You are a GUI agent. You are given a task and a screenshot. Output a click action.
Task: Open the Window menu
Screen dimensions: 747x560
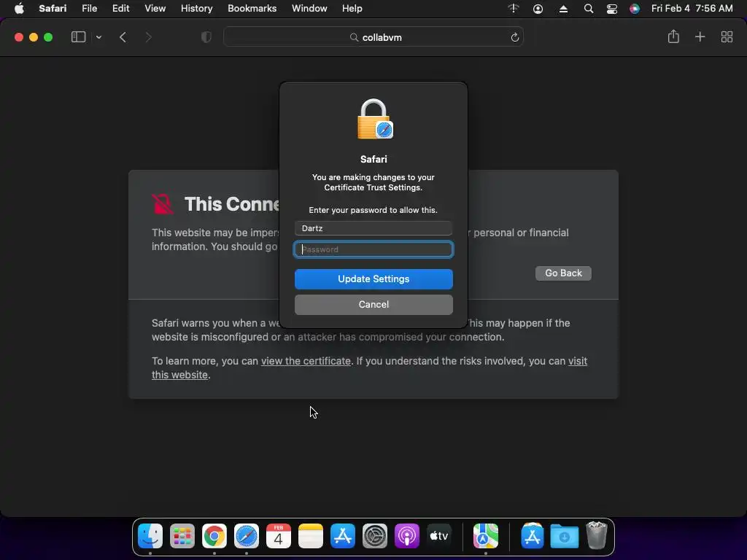pyautogui.click(x=309, y=9)
